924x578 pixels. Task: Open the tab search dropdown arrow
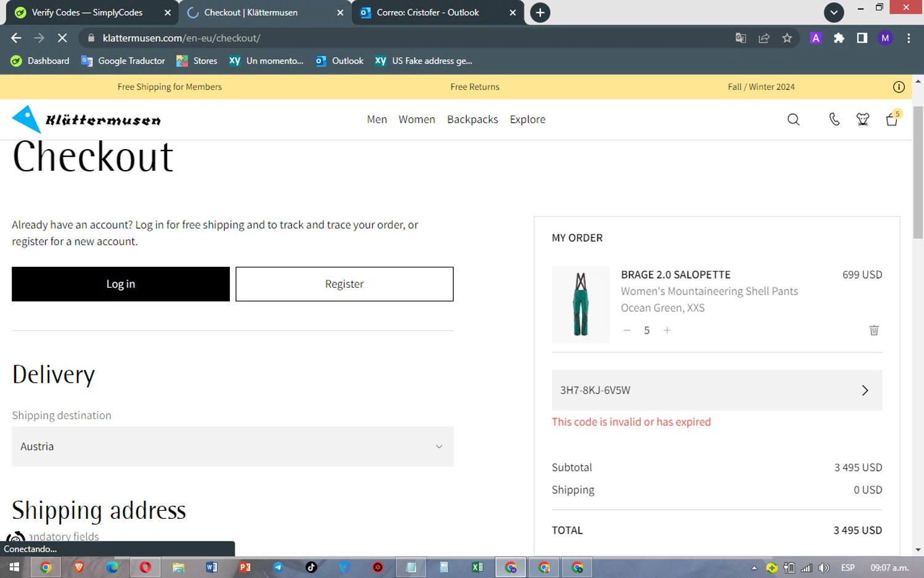833,12
